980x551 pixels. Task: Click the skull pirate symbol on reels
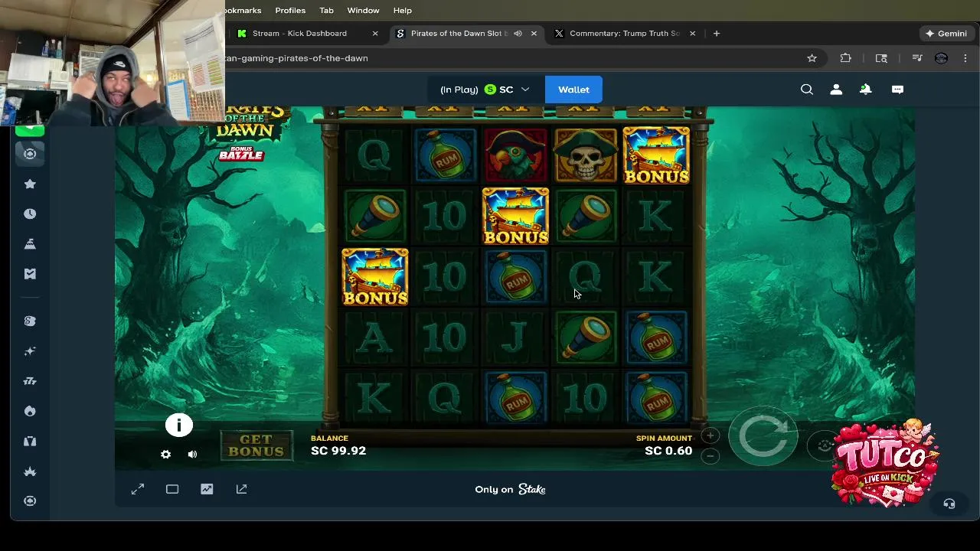[586, 155]
